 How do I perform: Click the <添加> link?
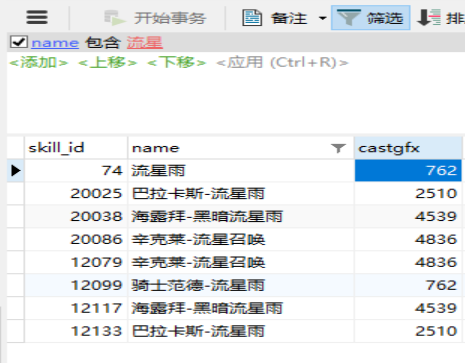coord(39,62)
